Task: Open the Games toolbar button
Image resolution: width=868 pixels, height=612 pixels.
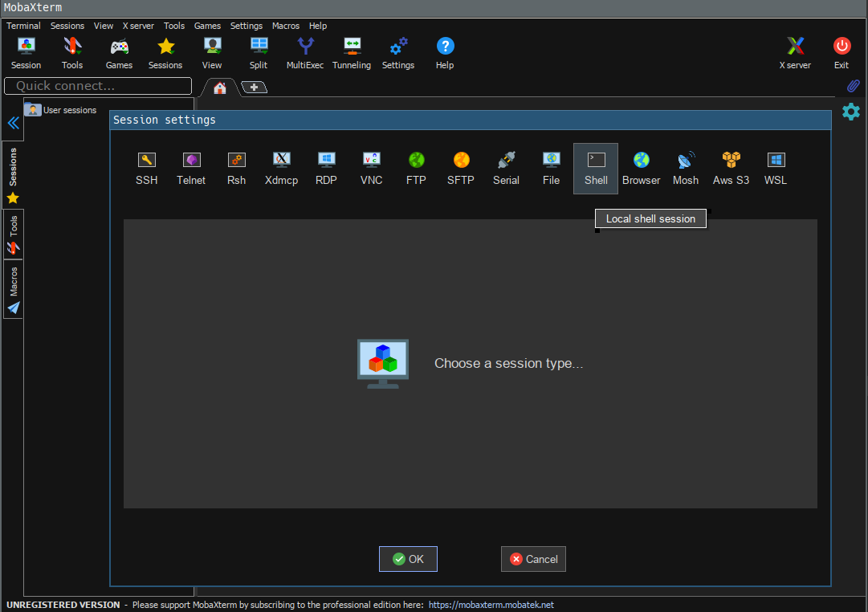Action: pyautogui.click(x=119, y=53)
